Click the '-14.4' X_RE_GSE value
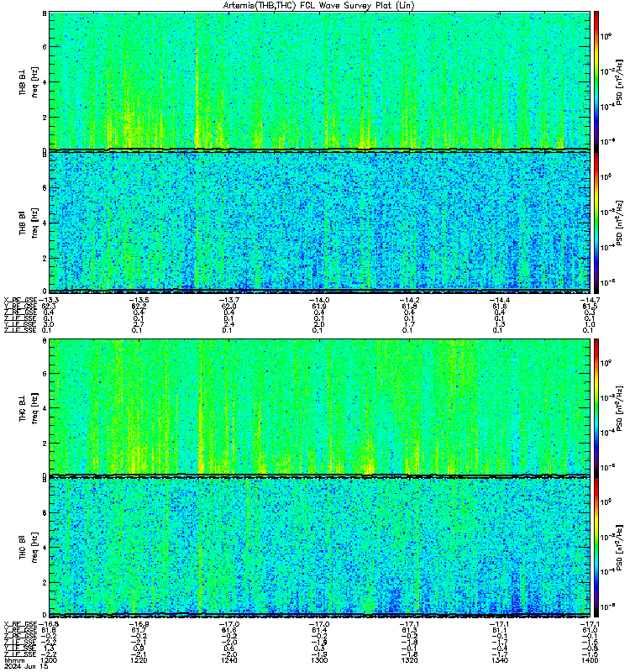This screenshot has width=630, height=672. [x=500, y=300]
